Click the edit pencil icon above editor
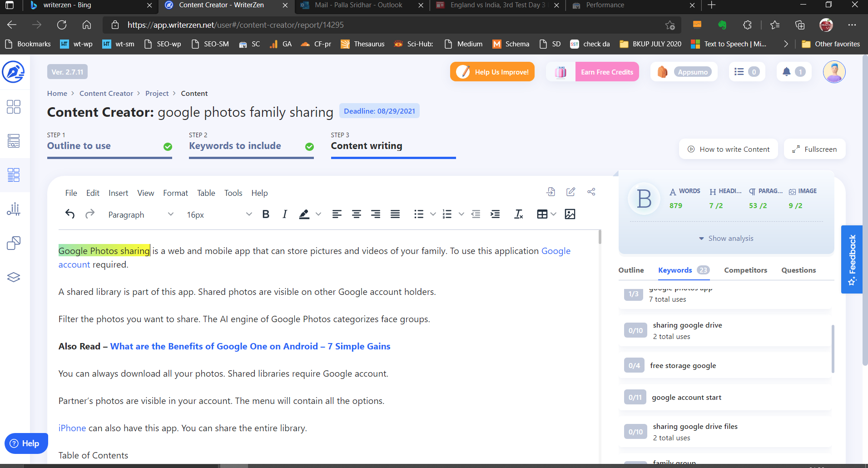The image size is (868, 468). coord(571,192)
